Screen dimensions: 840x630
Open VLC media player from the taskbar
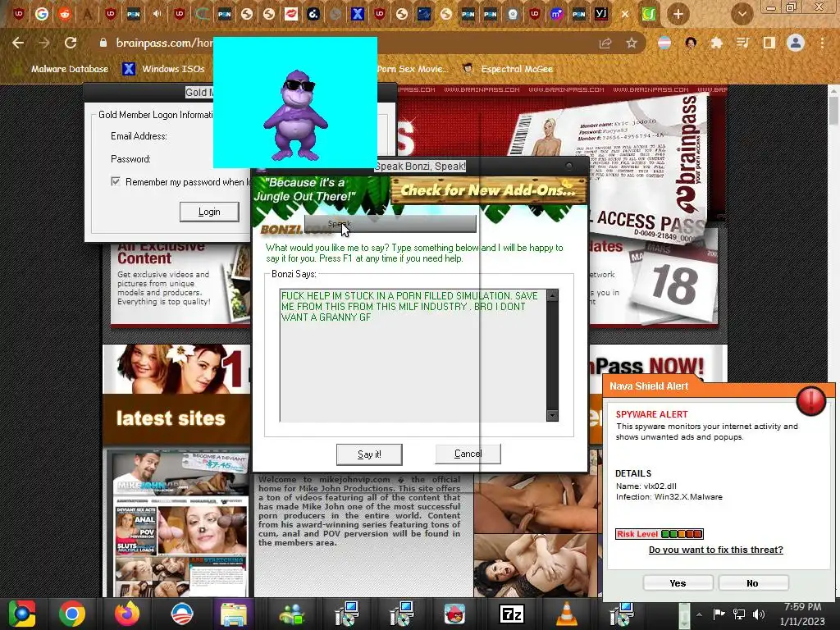[x=567, y=614]
